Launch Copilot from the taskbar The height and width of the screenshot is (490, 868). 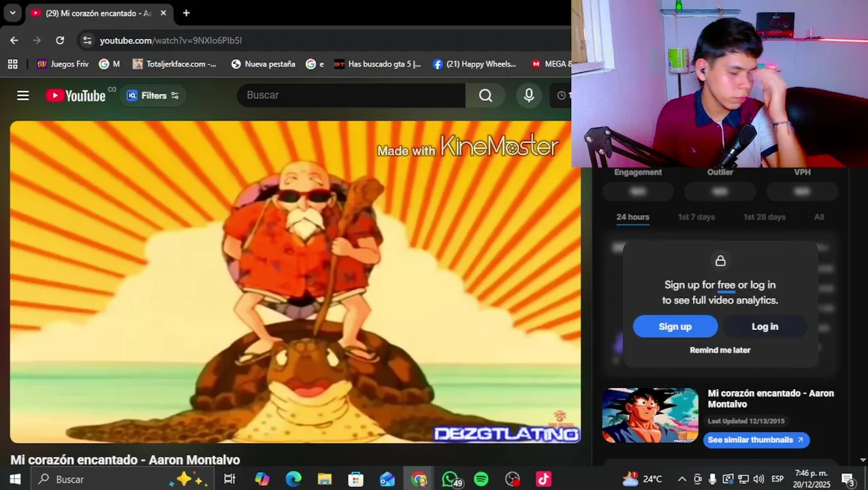(262, 479)
